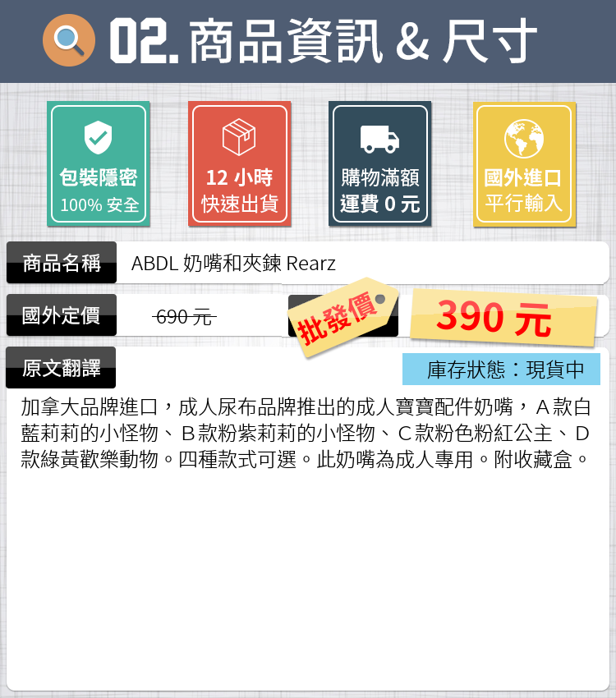Click the 原文翻譯 label

pyautogui.click(x=61, y=368)
